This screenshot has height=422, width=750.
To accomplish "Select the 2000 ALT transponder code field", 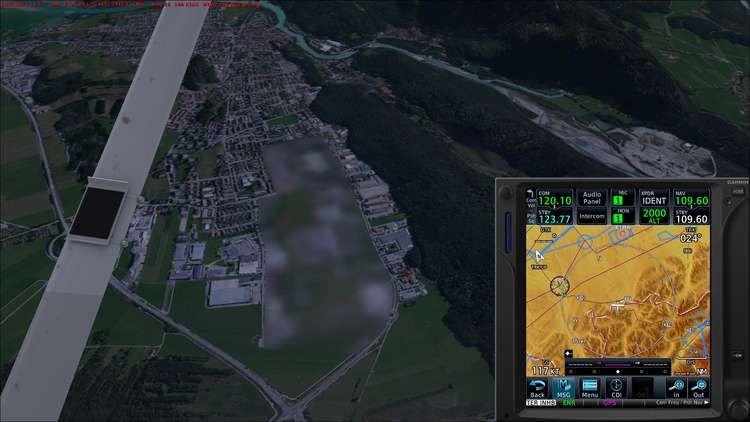I will coord(654,216).
